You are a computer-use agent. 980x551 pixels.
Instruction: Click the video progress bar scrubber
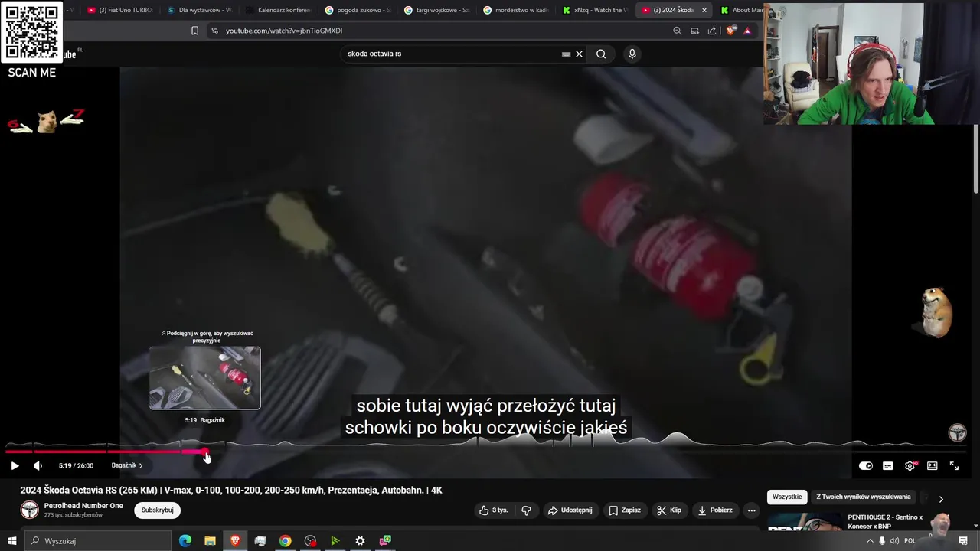point(206,452)
